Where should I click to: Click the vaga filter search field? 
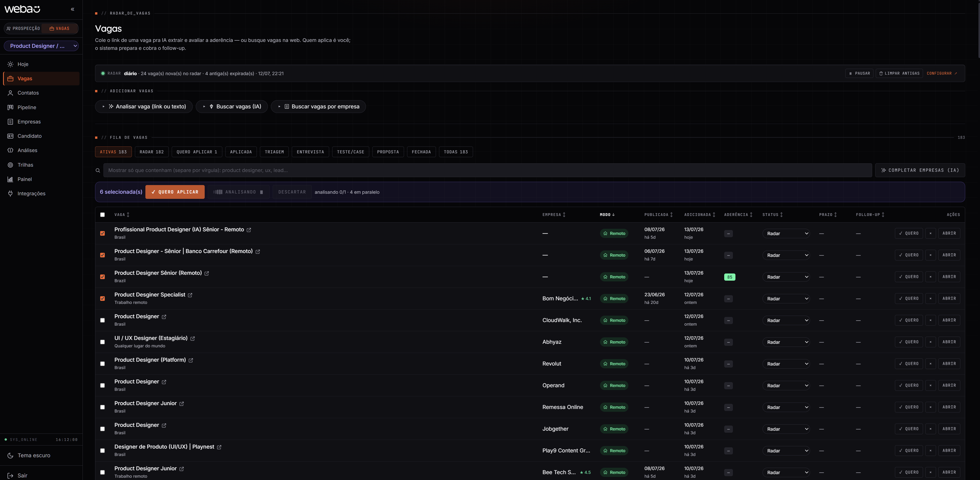487,170
